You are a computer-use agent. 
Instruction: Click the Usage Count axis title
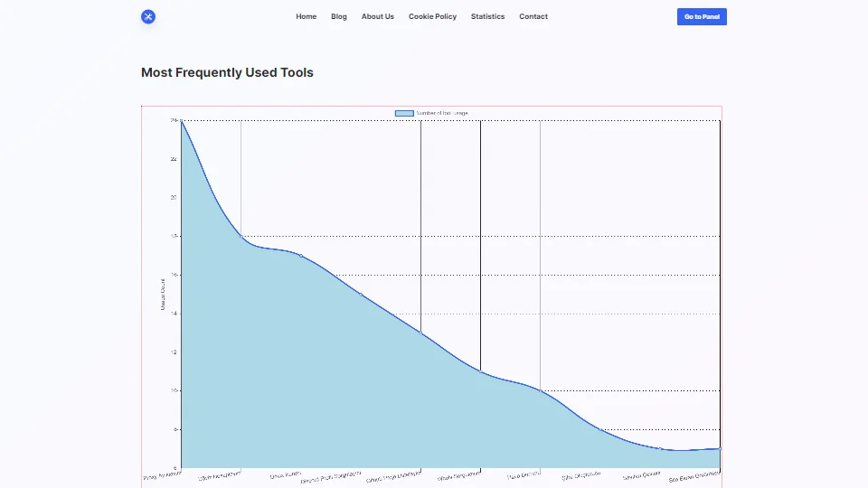pyautogui.click(x=163, y=295)
